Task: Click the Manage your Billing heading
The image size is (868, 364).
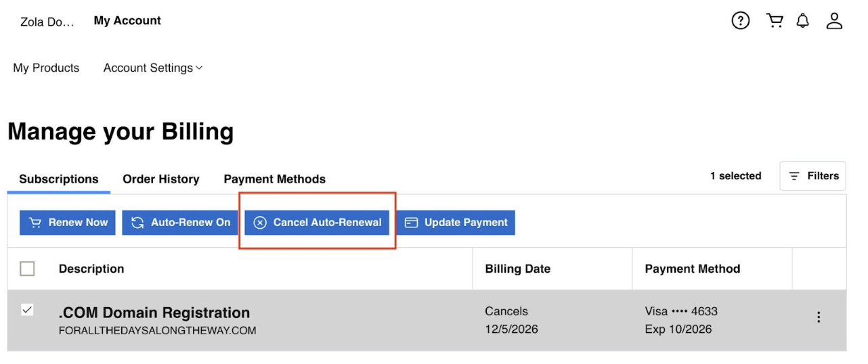Action: 121,131
